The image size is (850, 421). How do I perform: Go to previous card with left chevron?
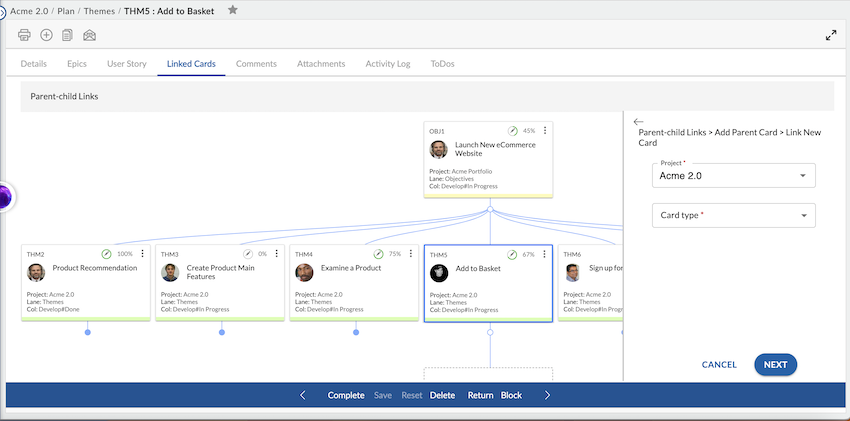(x=303, y=395)
